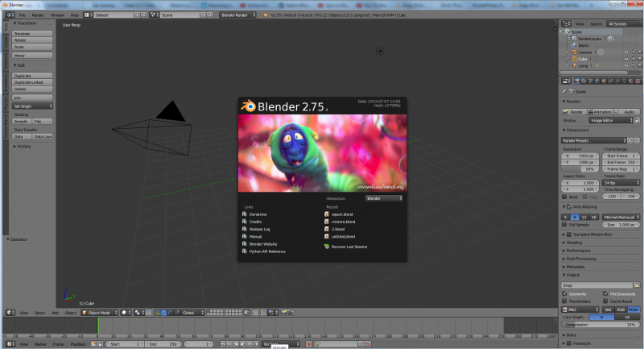Open the File menu
This screenshot has width=644, height=349.
[x=23, y=15]
